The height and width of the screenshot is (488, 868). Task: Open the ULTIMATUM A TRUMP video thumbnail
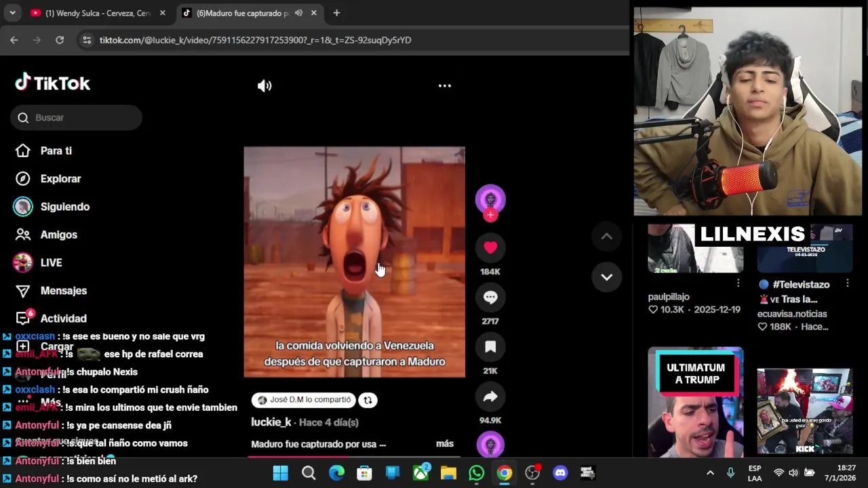click(695, 403)
